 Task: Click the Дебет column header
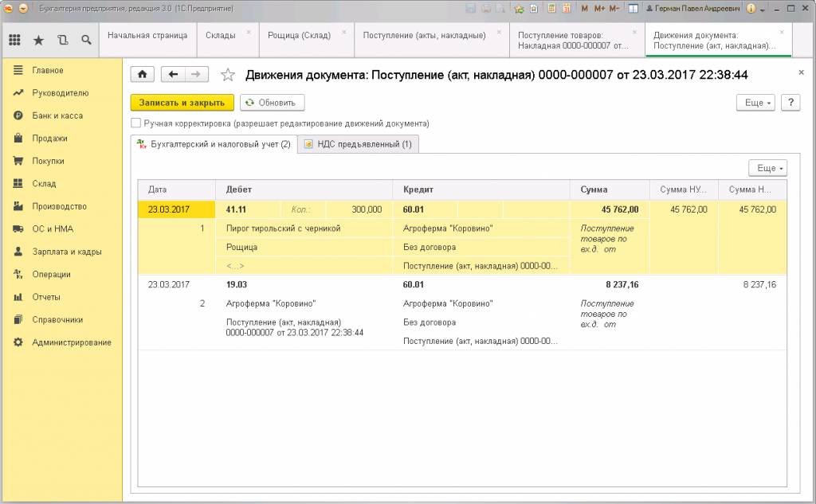(304, 189)
